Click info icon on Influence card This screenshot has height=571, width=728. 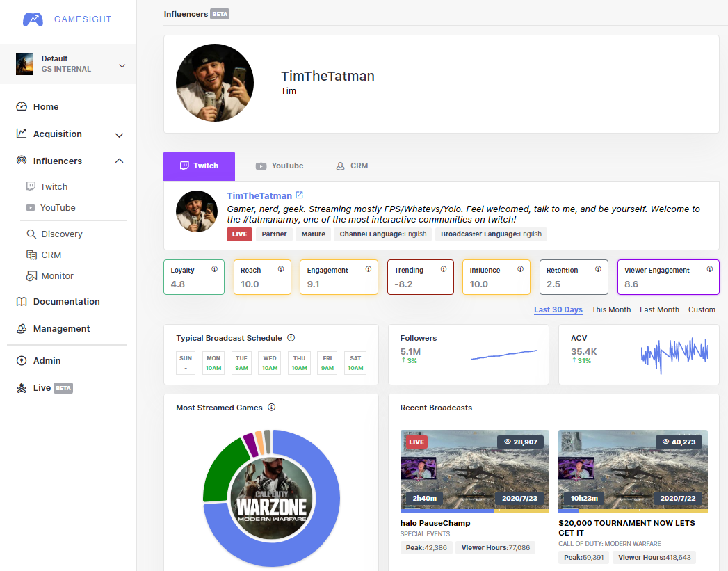tap(521, 269)
